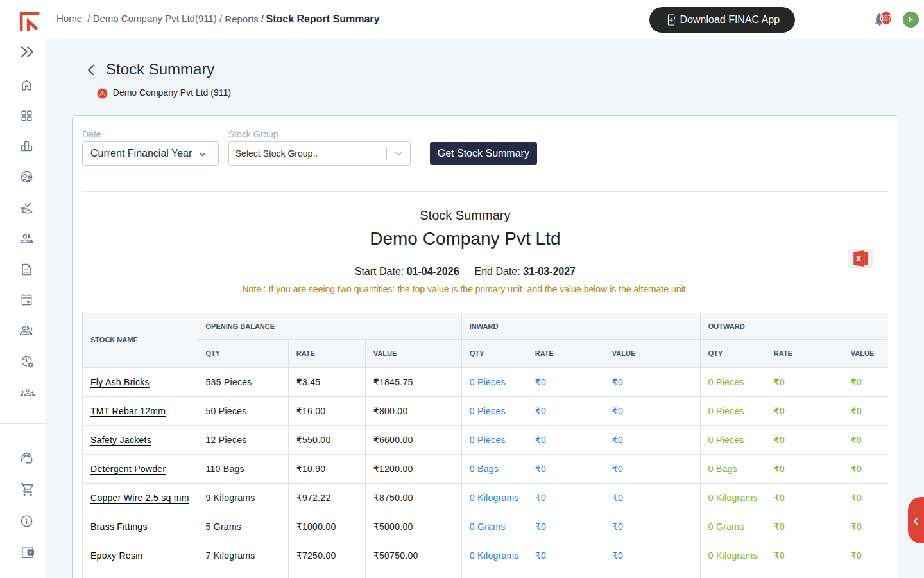Image resolution: width=924 pixels, height=578 pixels.
Task: Open the shopping cart sidebar icon
Action: (x=27, y=489)
